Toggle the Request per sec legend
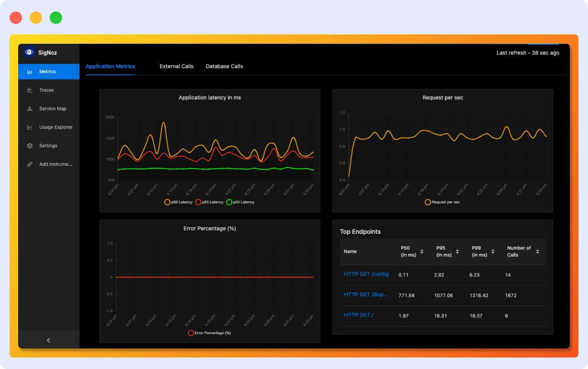Image resolution: width=588 pixels, height=369 pixels. pos(428,202)
